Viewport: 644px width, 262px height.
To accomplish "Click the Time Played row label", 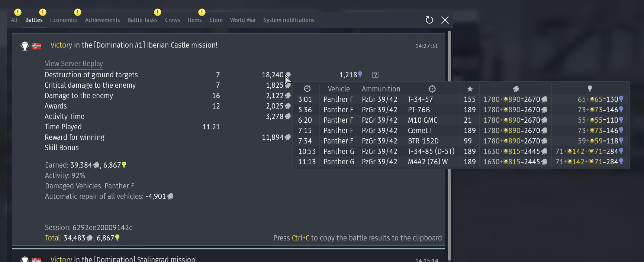I will point(63,127).
